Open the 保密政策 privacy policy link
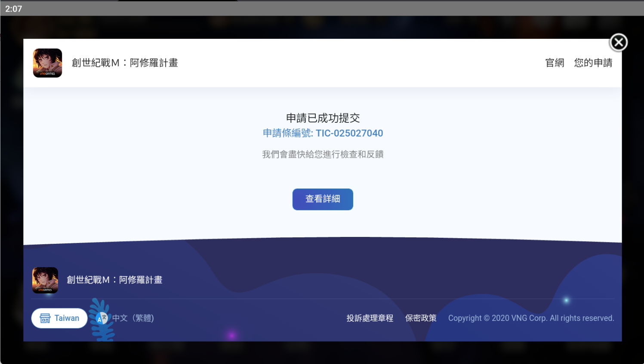The height and width of the screenshot is (364, 644). coord(421,318)
